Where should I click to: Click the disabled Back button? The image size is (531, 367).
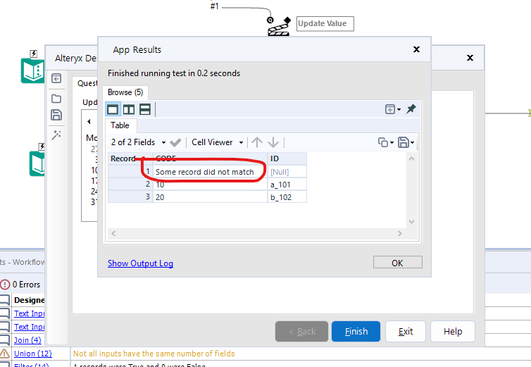302,331
